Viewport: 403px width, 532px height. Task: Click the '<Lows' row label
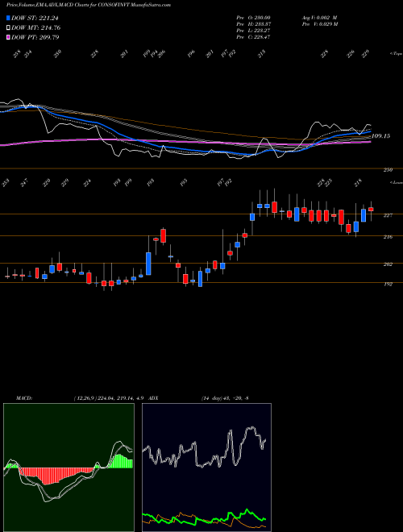coord(397,182)
